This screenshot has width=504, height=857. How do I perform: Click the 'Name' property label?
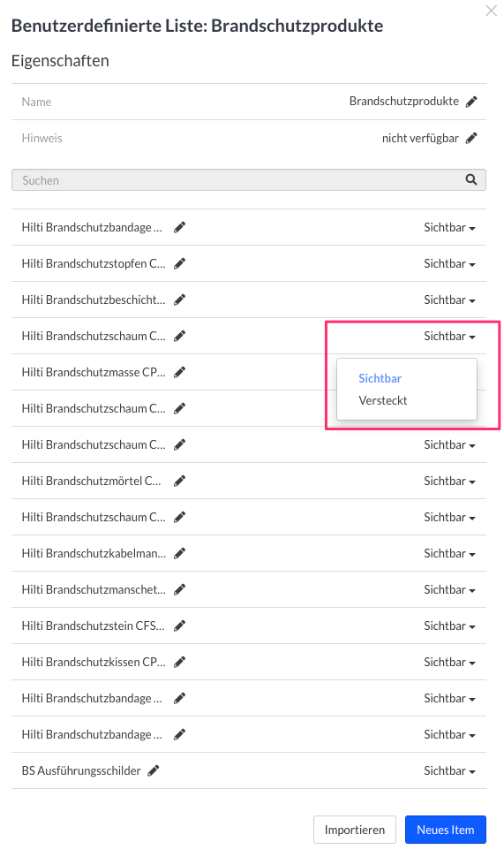pos(36,102)
